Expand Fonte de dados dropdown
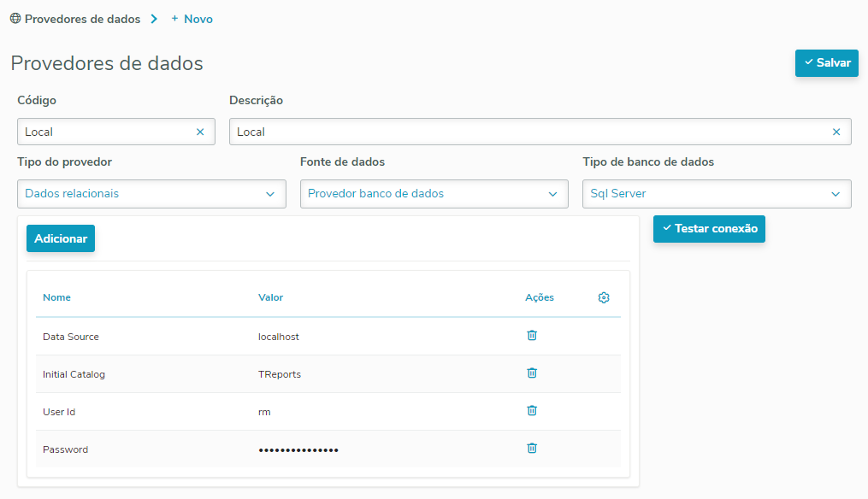This screenshot has height=499, width=868. [434, 194]
